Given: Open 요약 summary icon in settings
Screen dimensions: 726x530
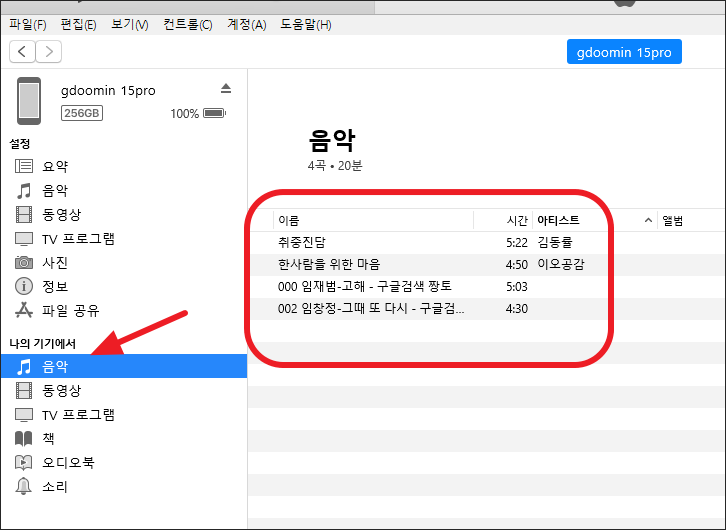Looking at the screenshot, I should (x=24, y=166).
